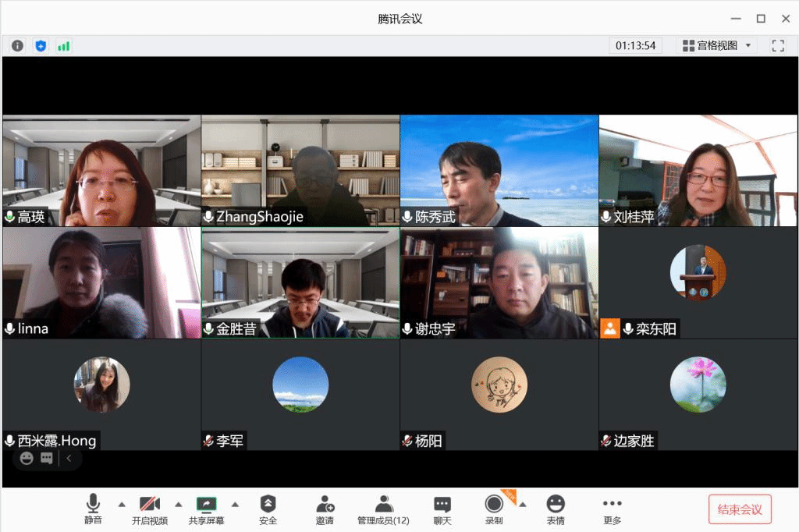Click the orange host icon beside 栾东阳
Screen dimensions: 799x532
tap(610, 328)
